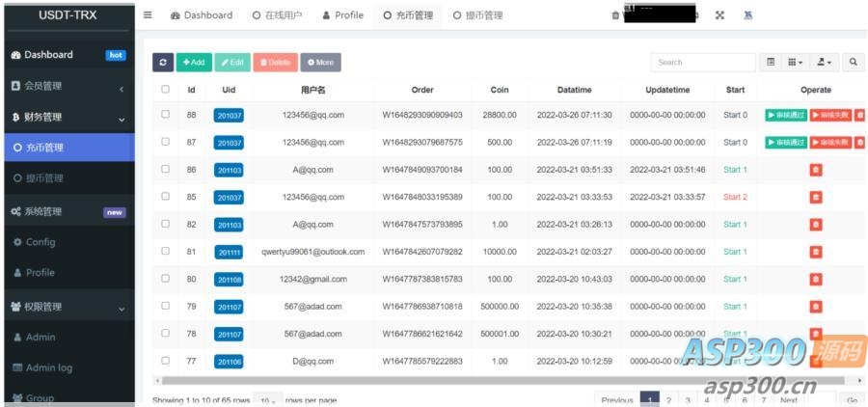Toggle table view icon in toolbar
This screenshot has height=407, width=868.
coord(771,62)
